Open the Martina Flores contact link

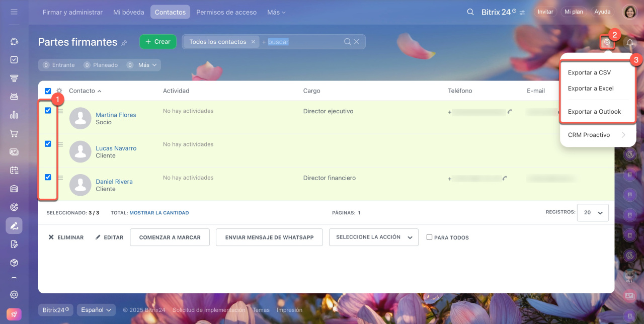click(x=116, y=115)
